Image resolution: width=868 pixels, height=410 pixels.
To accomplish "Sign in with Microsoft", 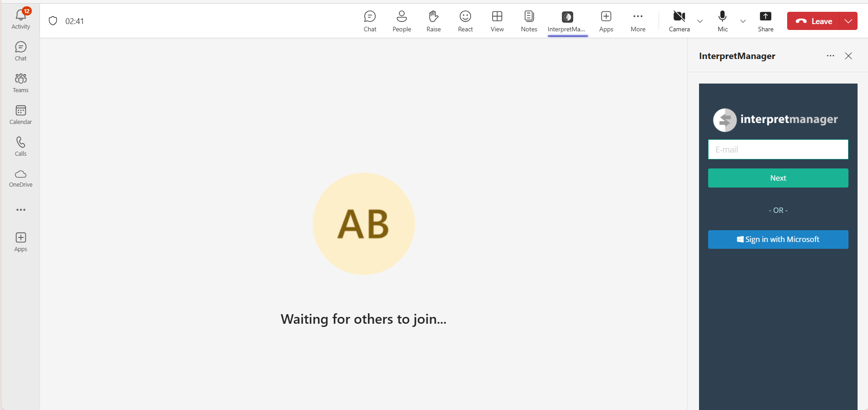I will click(778, 239).
